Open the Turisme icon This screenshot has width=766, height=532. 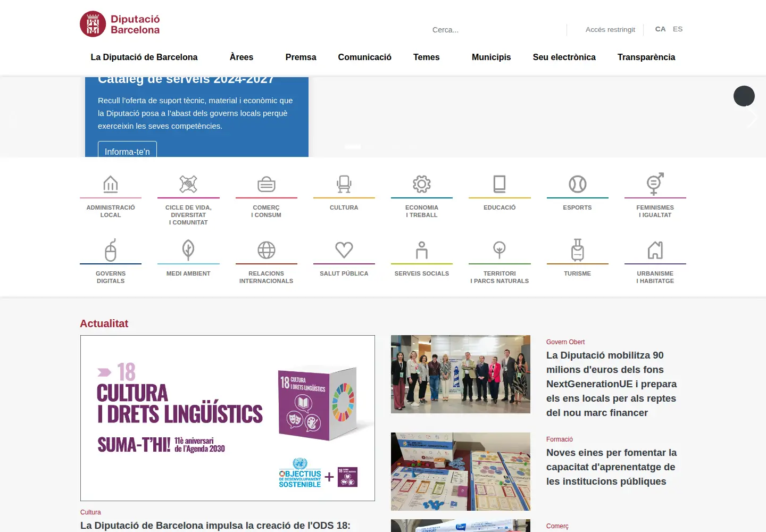pos(578,250)
